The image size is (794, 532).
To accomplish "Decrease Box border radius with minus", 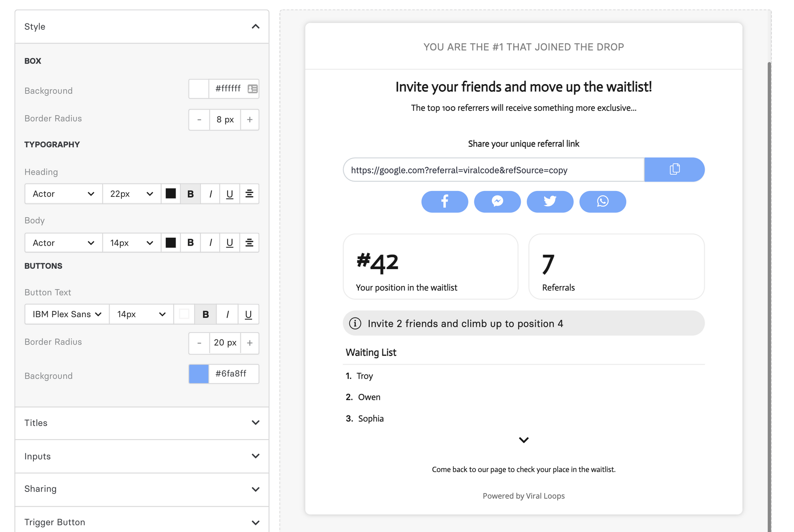I will coord(199,120).
